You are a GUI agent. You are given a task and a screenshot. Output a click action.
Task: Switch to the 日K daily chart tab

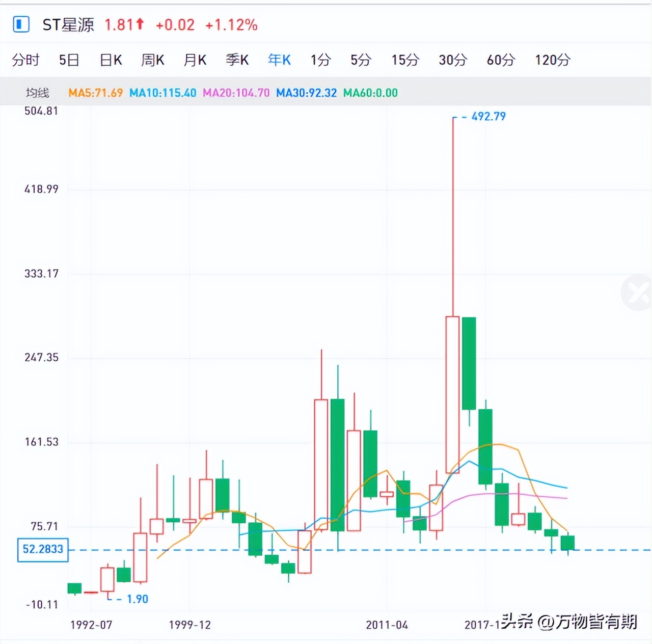point(110,60)
